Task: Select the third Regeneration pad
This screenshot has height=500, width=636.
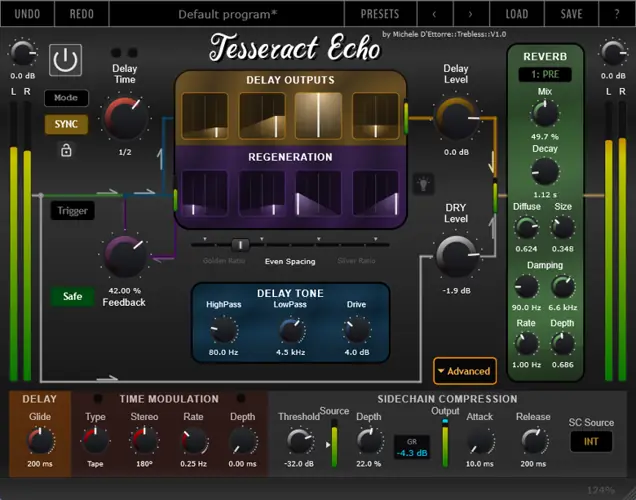Action: (x=318, y=193)
